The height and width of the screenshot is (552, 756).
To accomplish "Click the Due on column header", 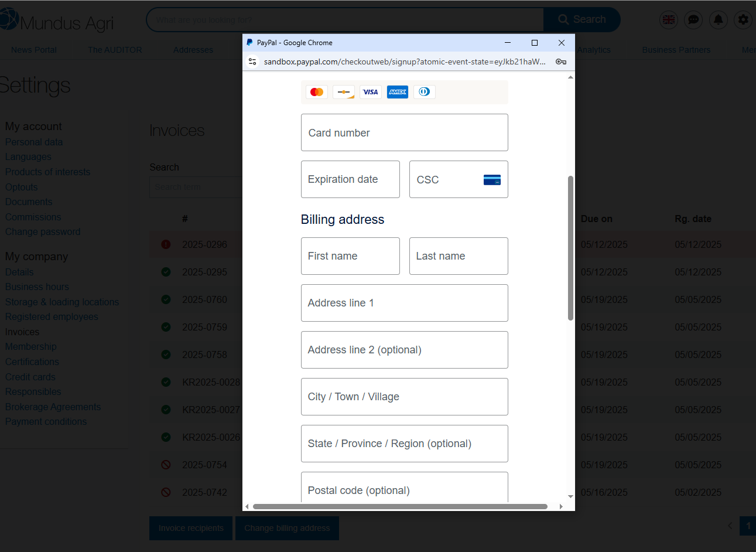I will (597, 219).
